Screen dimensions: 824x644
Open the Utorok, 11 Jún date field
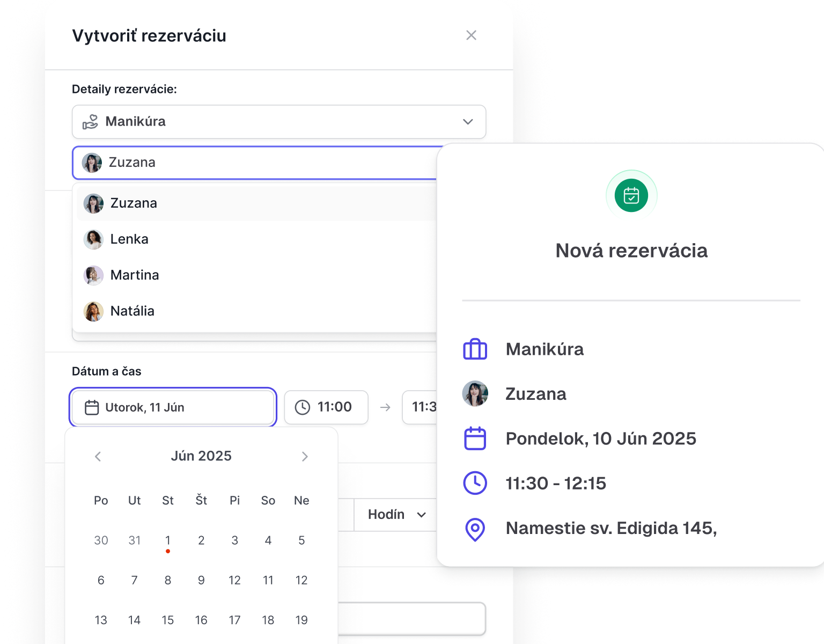click(x=173, y=408)
